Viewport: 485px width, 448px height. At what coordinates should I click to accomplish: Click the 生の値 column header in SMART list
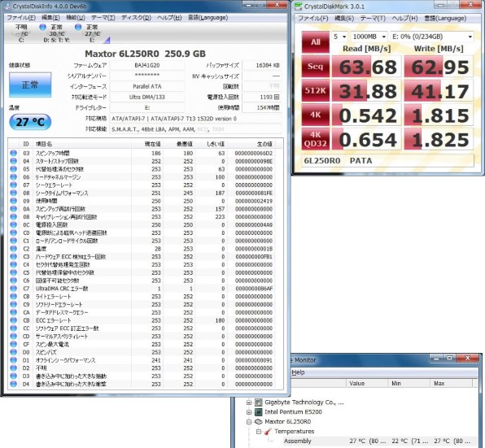point(251,144)
